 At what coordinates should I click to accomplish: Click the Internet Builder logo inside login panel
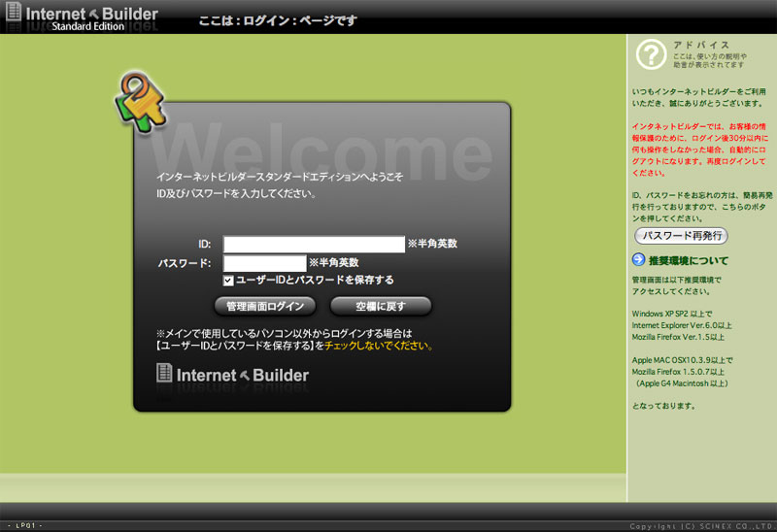click(x=233, y=374)
